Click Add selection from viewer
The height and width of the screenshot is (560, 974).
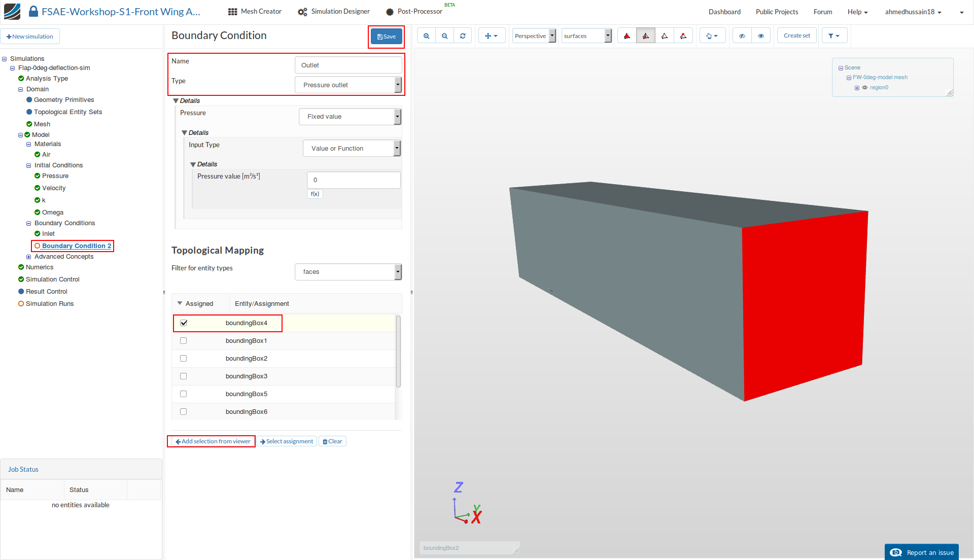click(213, 441)
